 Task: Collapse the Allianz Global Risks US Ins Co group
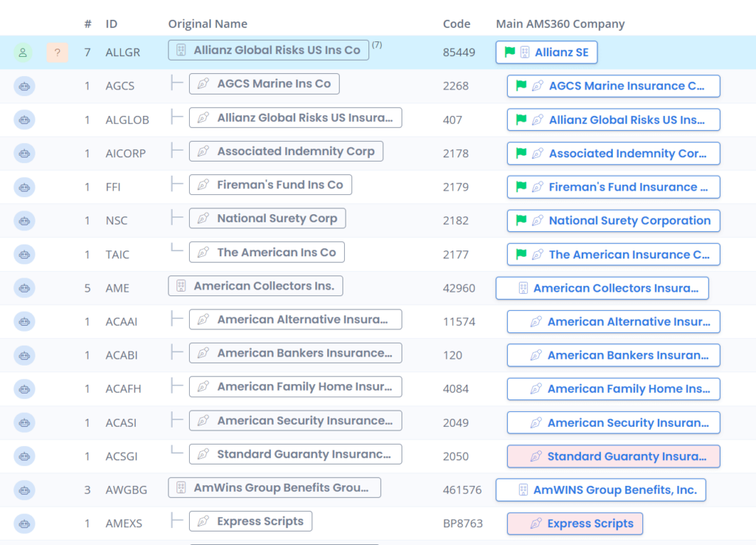pos(181,50)
